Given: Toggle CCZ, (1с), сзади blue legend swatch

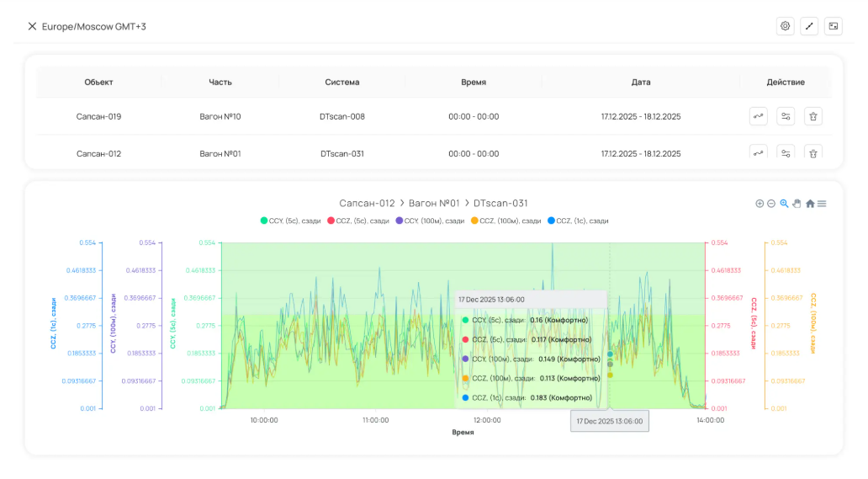Looking at the screenshot, I should click(551, 221).
